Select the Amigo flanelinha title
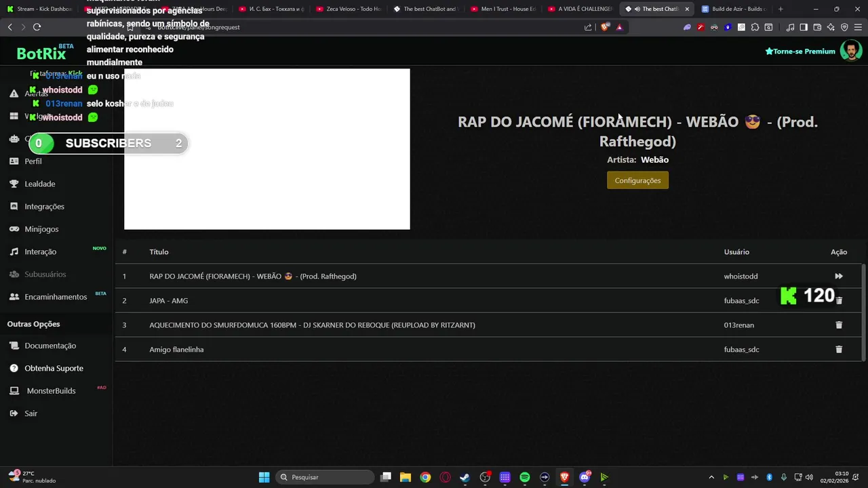 click(176, 349)
